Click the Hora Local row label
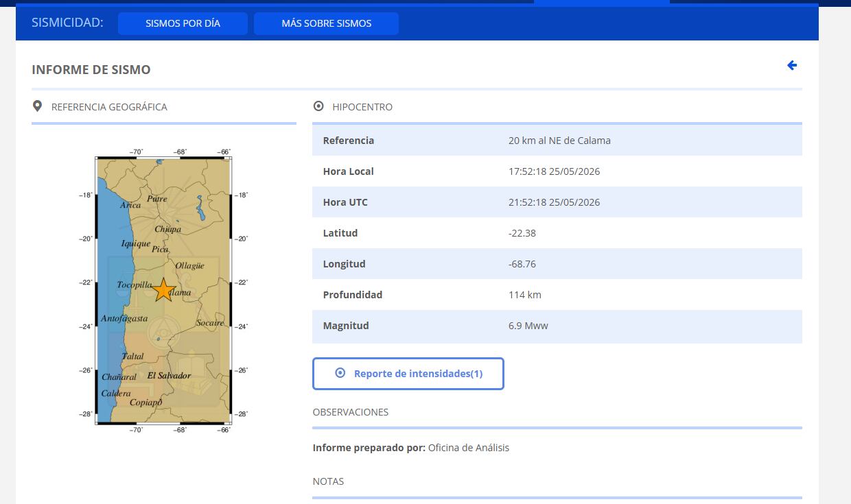 coord(349,171)
